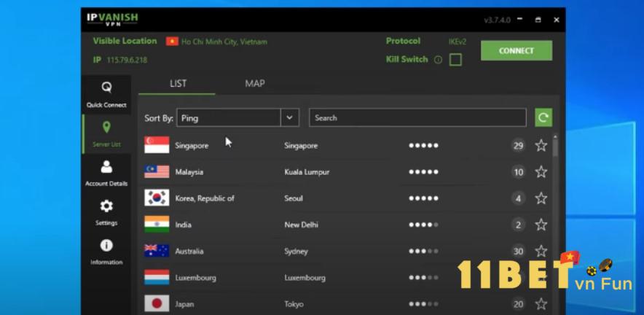Viewport: 644px width, 315px height.
Task: Open the Information section
Action: pyautogui.click(x=106, y=252)
